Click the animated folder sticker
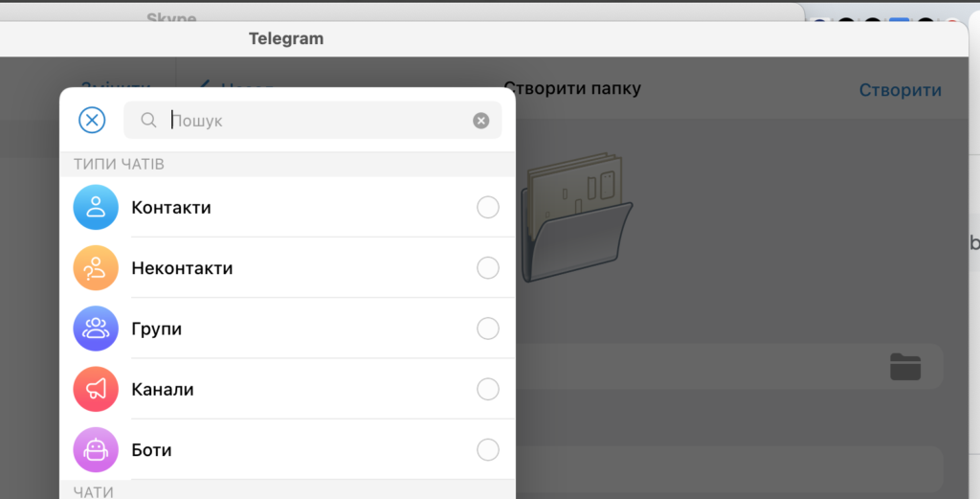This screenshot has height=499, width=980. click(x=577, y=215)
